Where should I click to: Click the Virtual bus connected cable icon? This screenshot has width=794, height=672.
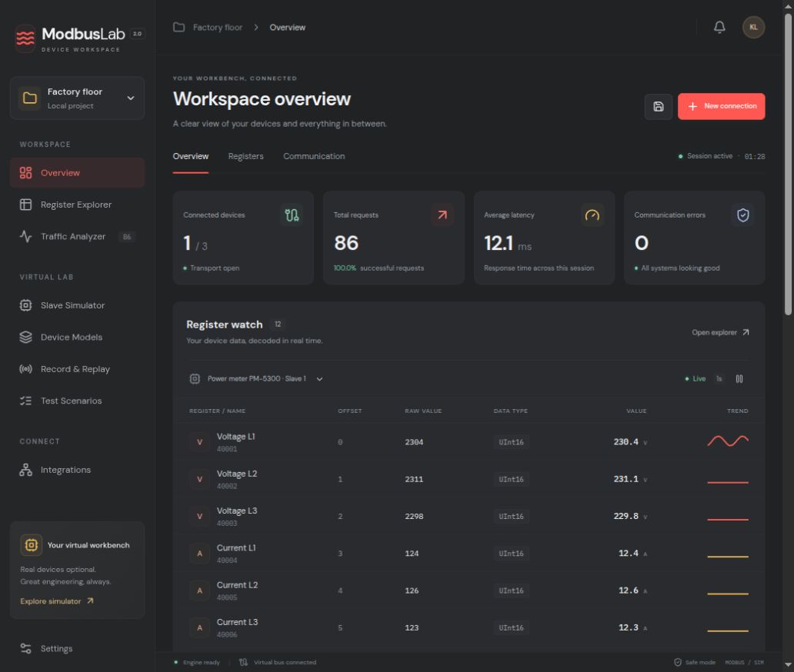point(244,662)
